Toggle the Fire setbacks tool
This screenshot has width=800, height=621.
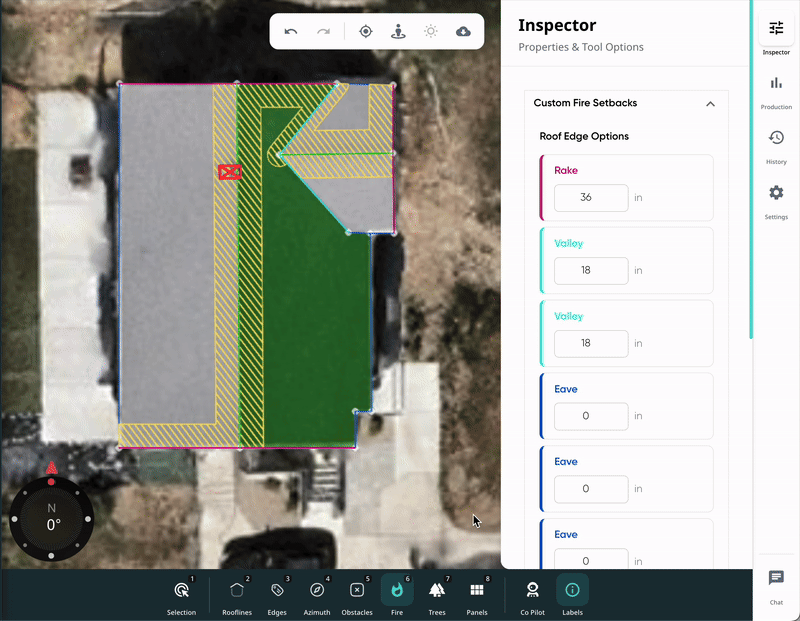coord(397,594)
